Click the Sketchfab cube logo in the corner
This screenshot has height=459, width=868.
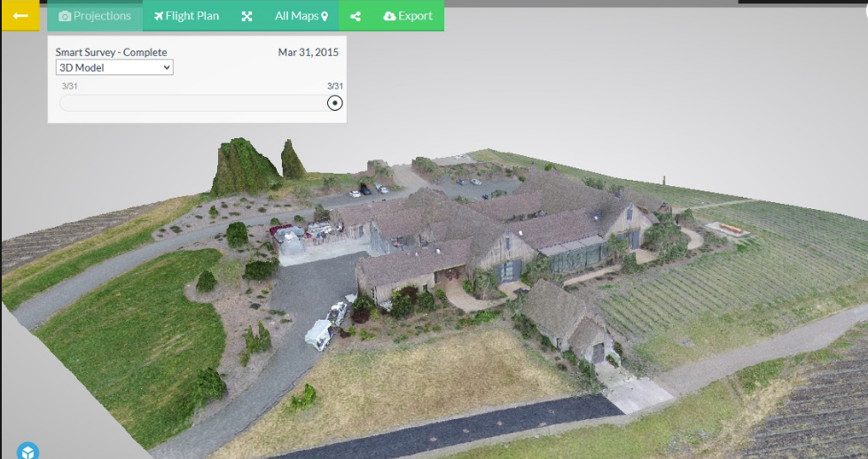click(28, 451)
